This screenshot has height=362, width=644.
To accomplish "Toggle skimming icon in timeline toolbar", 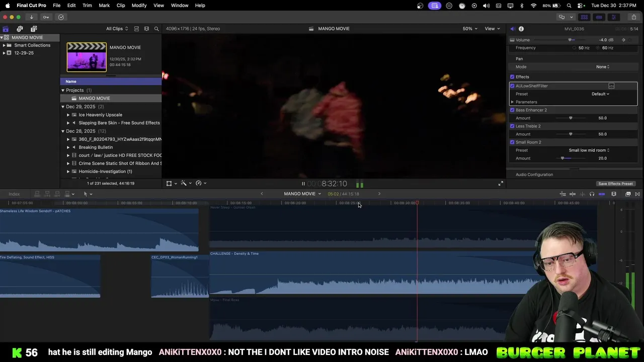I will coord(573,194).
